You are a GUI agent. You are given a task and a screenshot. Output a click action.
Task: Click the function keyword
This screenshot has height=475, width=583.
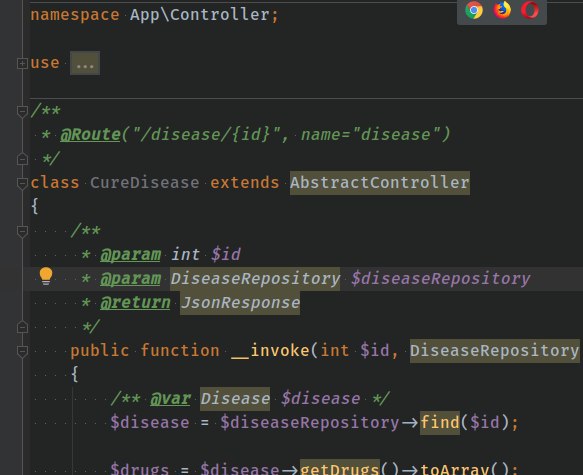click(x=180, y=351)
